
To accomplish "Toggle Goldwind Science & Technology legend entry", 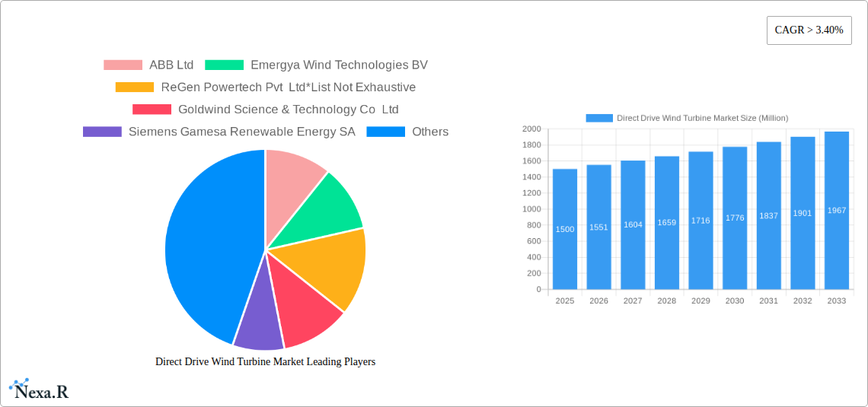I will tap(288, 110).
